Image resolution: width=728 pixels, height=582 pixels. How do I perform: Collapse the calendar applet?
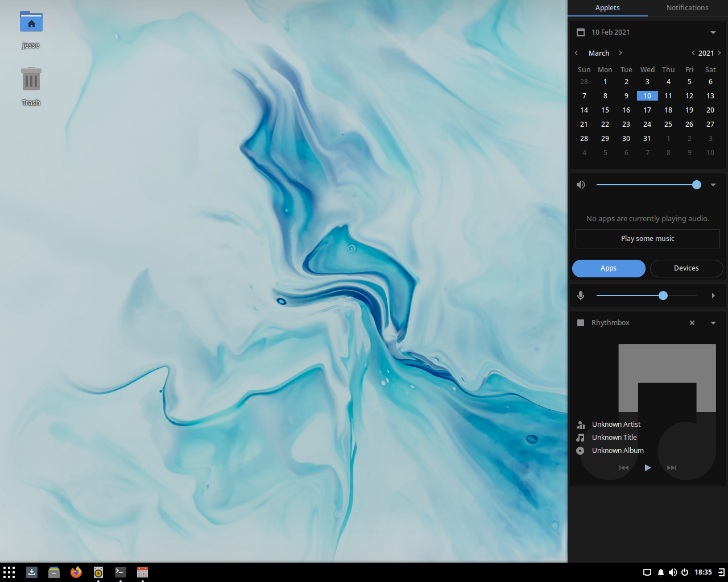713,32
